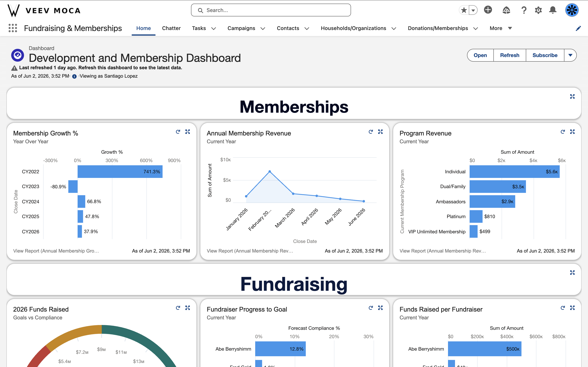Image resolution: width=588 pixels, height=367 pixels.
Task: Click the global create plus icon
Action: click(488, 10)
